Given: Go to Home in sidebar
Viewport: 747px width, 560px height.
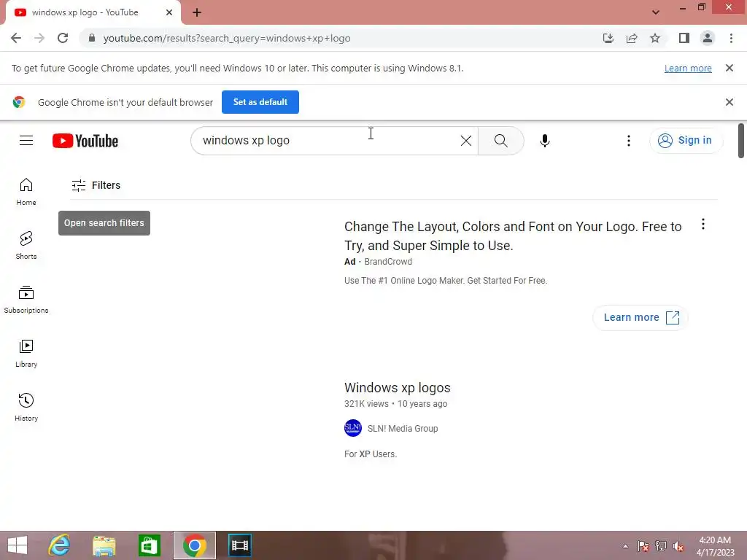Looking at the screenshot, I should (26, 192).
